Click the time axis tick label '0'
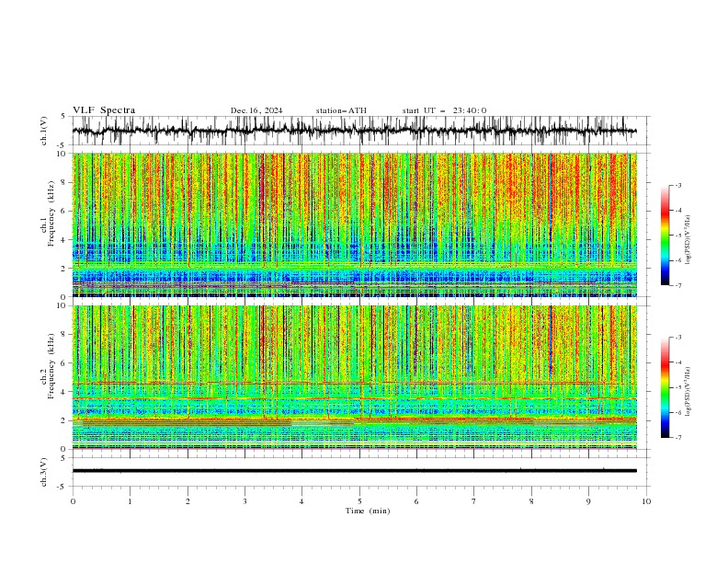 (73, 501)
